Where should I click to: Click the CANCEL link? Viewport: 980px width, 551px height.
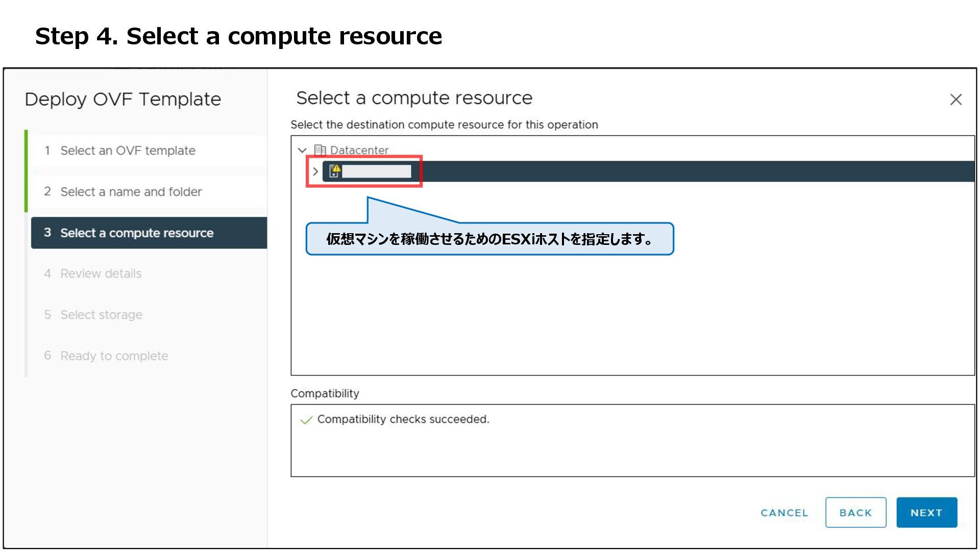(784, 513)
